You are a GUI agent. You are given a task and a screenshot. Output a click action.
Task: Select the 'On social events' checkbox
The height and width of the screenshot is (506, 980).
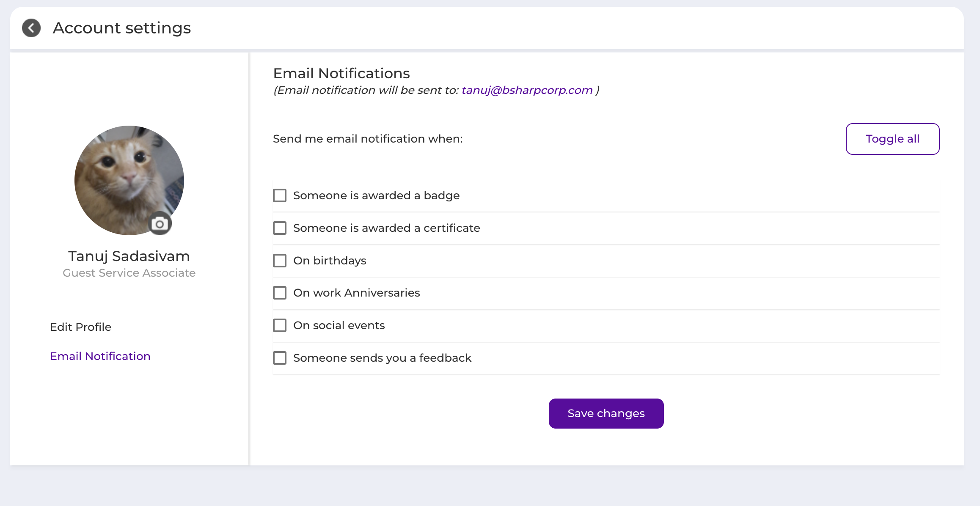280,325
